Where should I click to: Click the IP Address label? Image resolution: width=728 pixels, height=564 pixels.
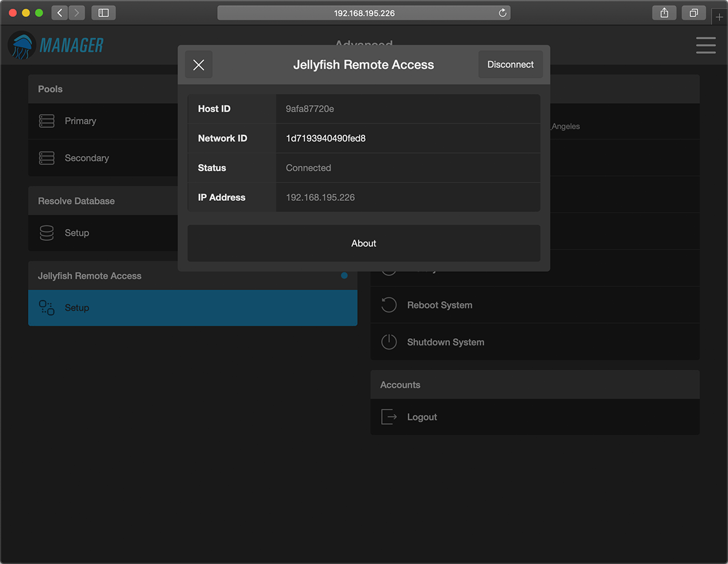(221, 197)
